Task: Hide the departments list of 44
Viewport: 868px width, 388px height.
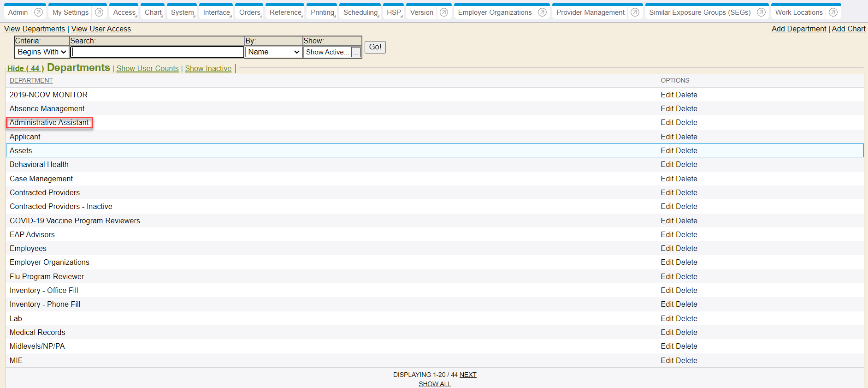Action: pyautogui.click(x=25, y=69)
